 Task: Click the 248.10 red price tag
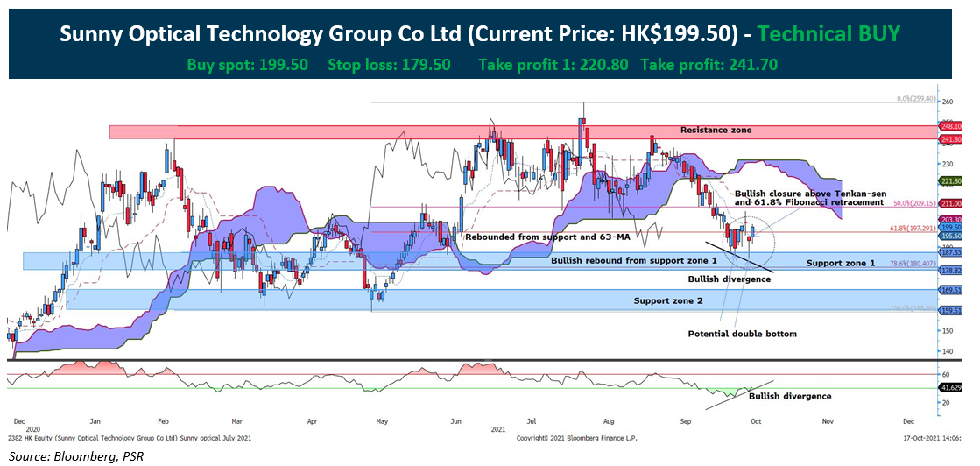[x=951, y=126]
